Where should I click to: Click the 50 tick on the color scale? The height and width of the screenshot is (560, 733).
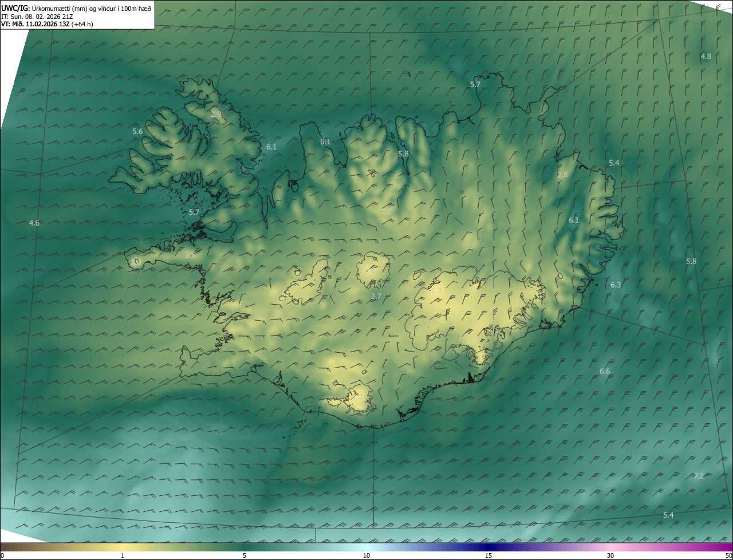[728, 555]
